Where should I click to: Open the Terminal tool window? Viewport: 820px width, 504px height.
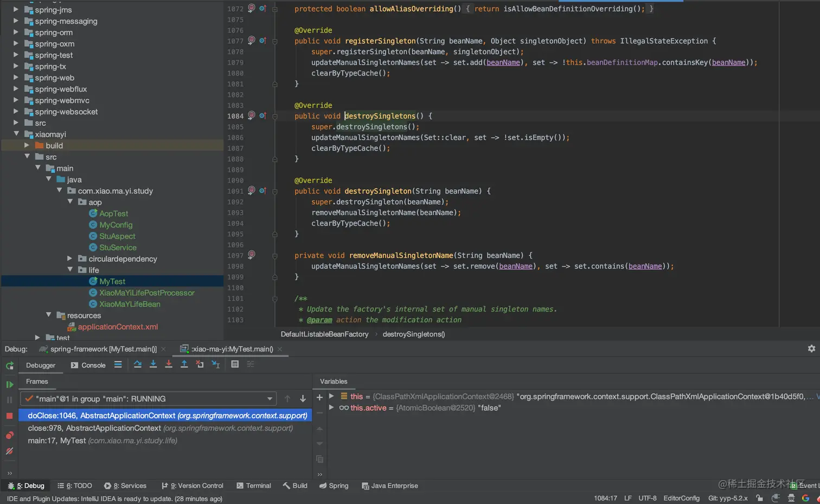254,486
